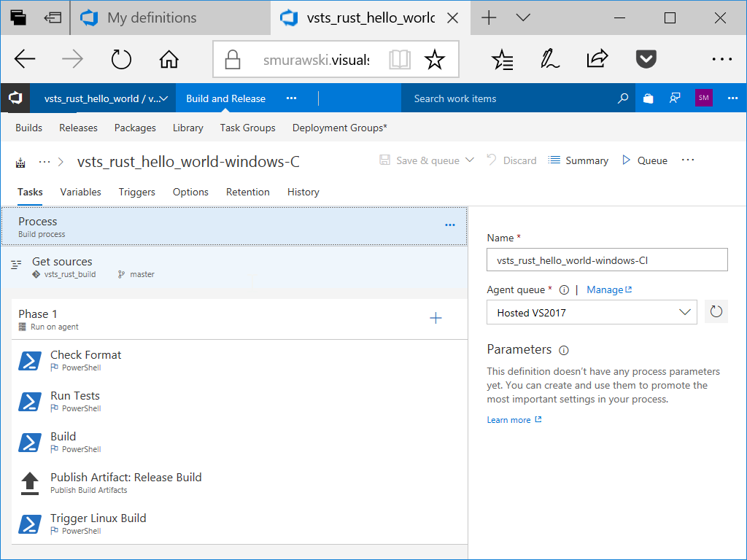The image size is (747, 560).
Task: Open the Hosted VS2017 agent queue dropdown
Action: 592,312
